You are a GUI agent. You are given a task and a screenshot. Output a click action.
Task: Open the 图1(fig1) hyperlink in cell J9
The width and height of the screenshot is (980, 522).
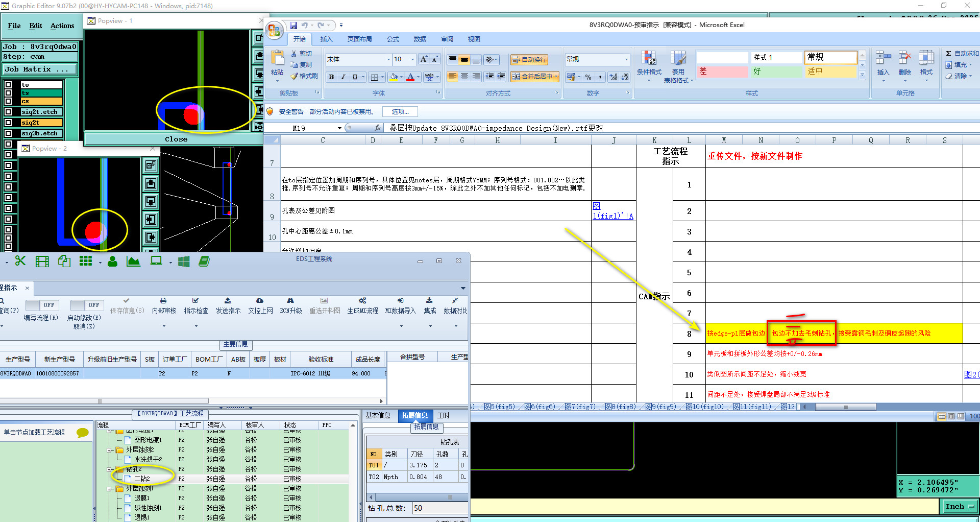[x=612, y=210]
